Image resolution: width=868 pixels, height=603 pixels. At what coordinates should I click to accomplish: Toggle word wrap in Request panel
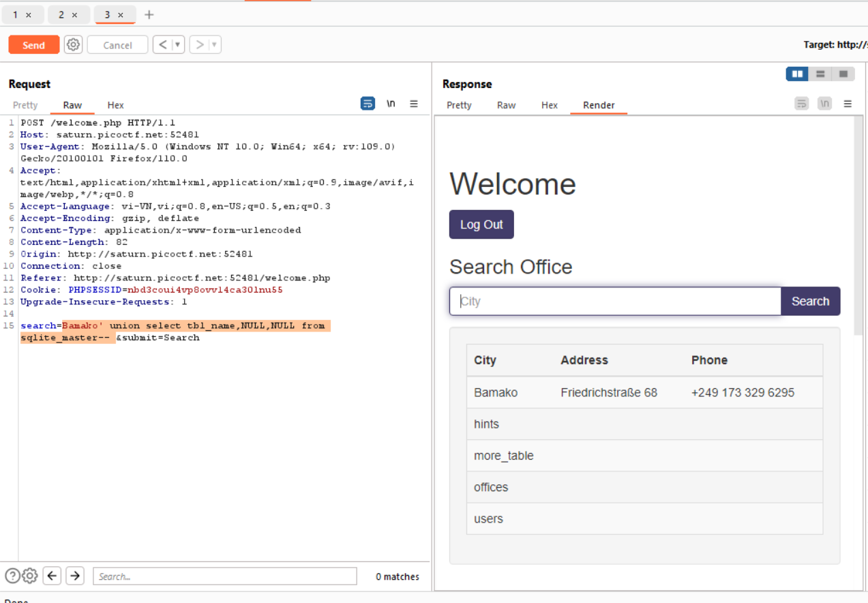(x=368, y=104)
